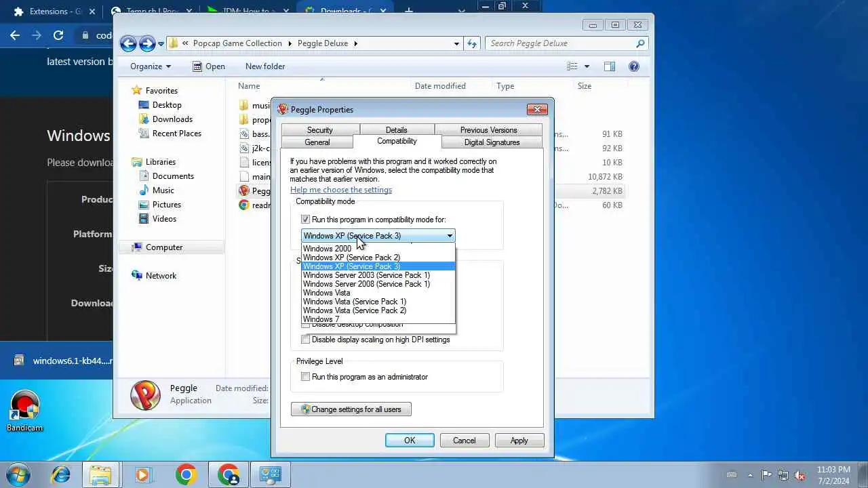Open Downloads in Favorites

[172, 119]
